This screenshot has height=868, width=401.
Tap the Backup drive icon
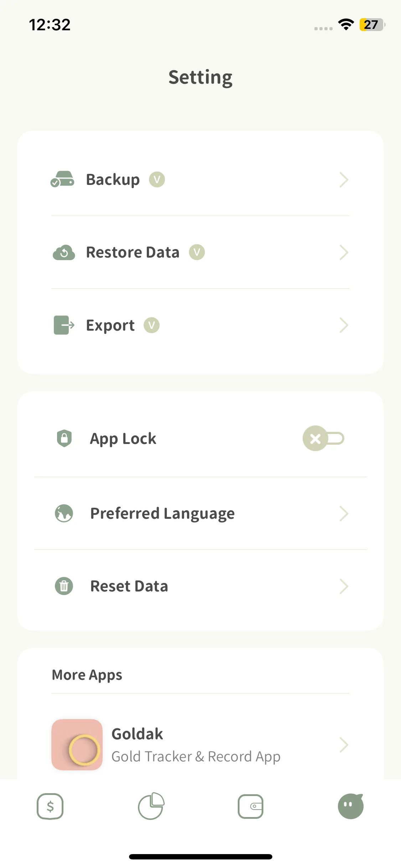click(x=62, y=179)
